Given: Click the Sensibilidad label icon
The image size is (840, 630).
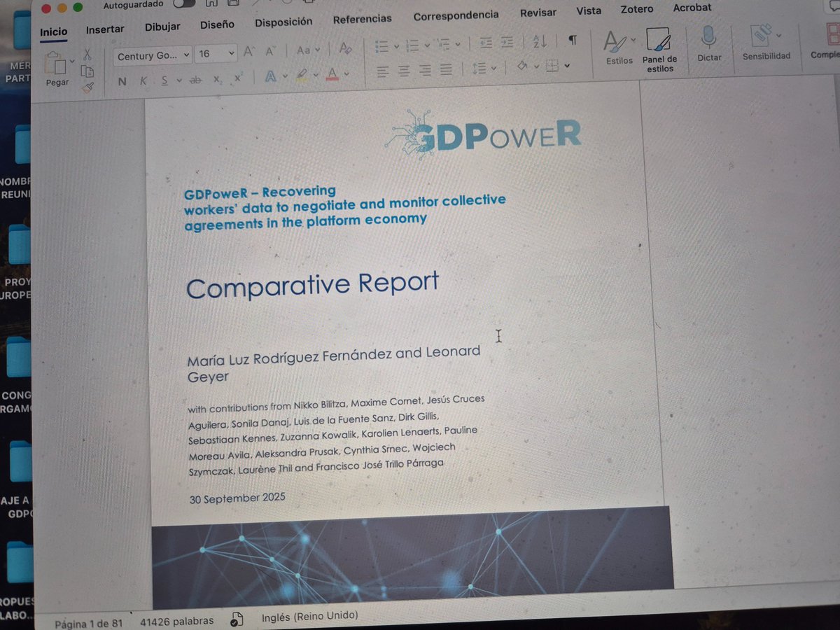Looking at the screenshot, I should click(x=761, y=34).
